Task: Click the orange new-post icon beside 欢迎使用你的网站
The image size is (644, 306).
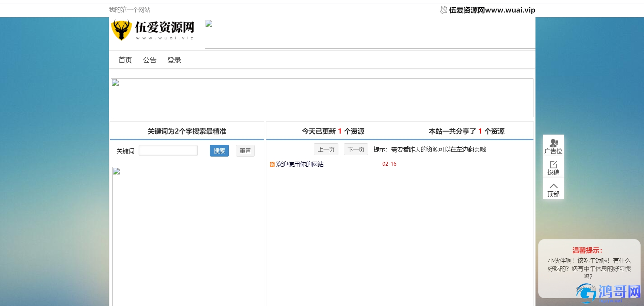Action: click(x=272, y=165)
